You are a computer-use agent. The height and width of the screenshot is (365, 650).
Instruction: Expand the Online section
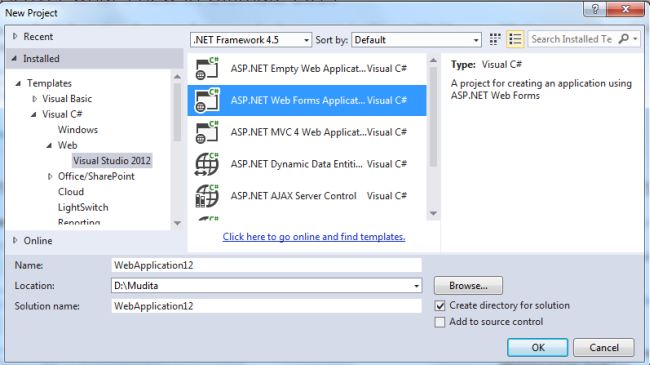tap(15, 241)
